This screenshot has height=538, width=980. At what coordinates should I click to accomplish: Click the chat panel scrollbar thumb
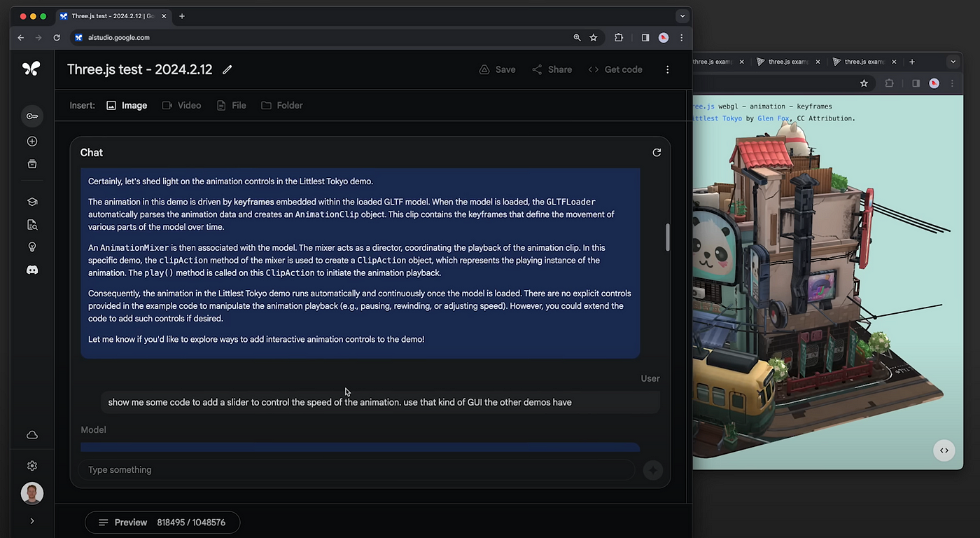coord(668,237)
